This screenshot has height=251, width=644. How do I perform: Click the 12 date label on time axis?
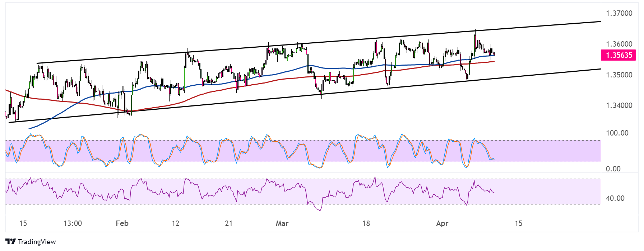175,223
